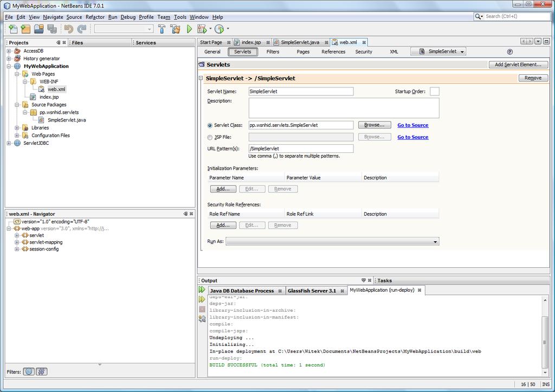Screen dimensions: 555x392
Task: Click the Stop icon in Output panel
Action: pos(202,309)
